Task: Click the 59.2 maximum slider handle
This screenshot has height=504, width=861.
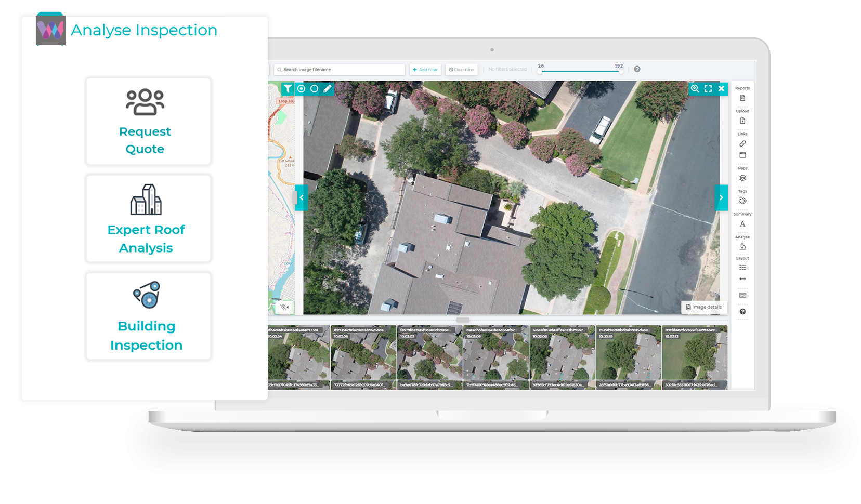Action: [621, 71]
